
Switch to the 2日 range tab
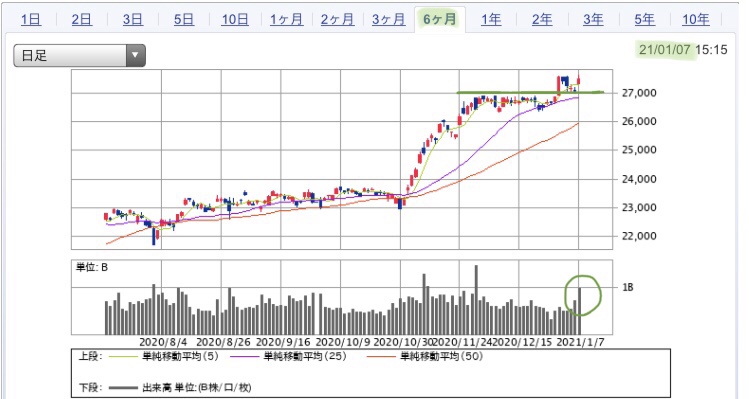(82, 20)
